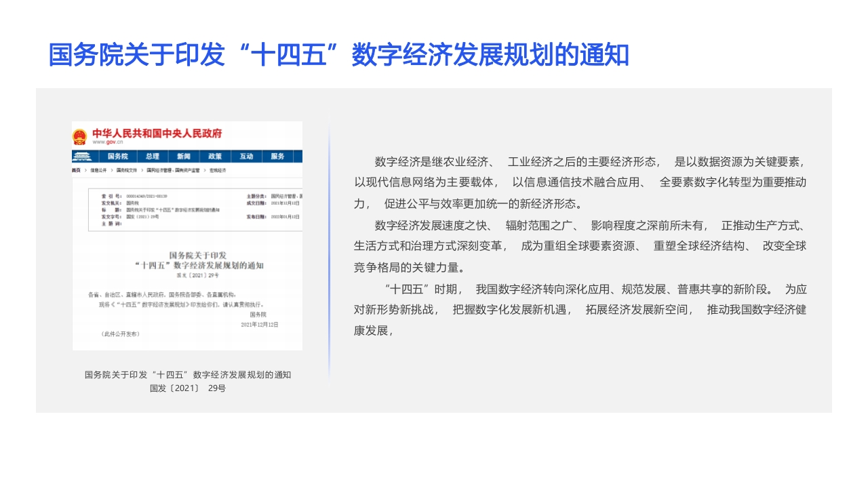Open the 国务院 tab in the blue navbar

(117, 157)
